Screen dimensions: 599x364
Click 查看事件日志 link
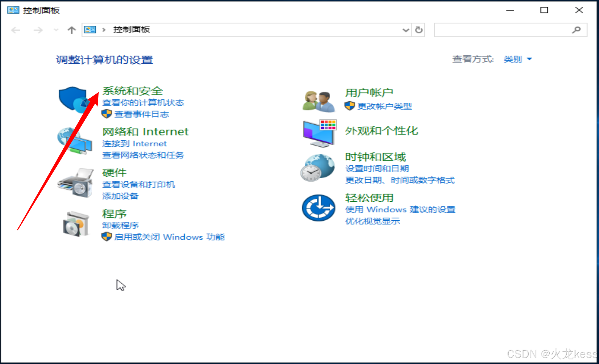pyautogui.click(x=141, y=114)
